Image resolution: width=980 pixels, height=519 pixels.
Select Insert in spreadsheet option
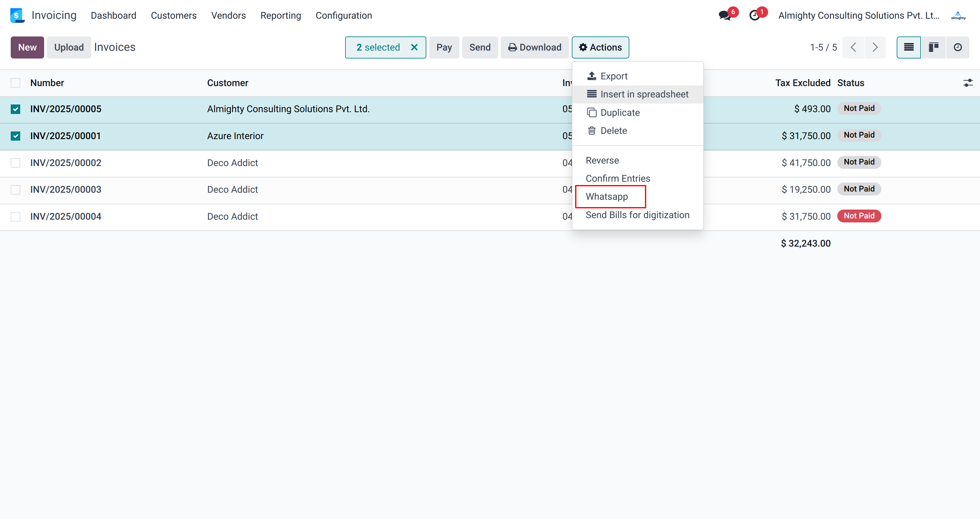click(644, 94)
